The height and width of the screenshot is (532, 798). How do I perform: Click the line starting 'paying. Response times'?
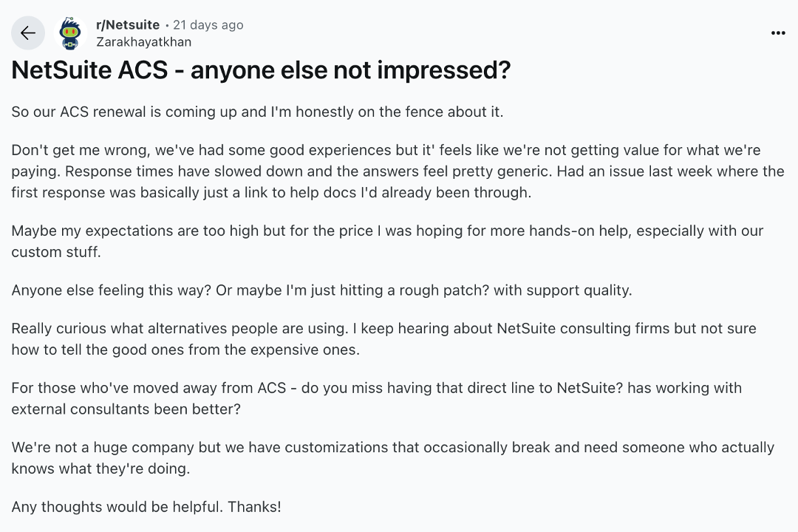[398, 171]
